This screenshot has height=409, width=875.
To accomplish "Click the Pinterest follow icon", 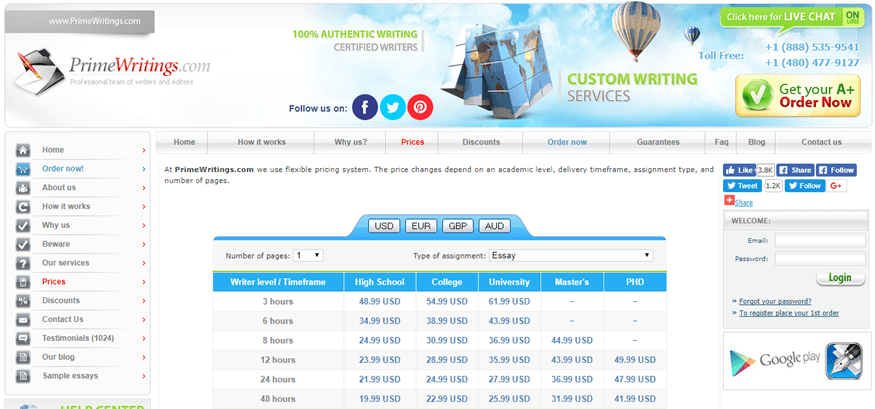I will [420, 107].
